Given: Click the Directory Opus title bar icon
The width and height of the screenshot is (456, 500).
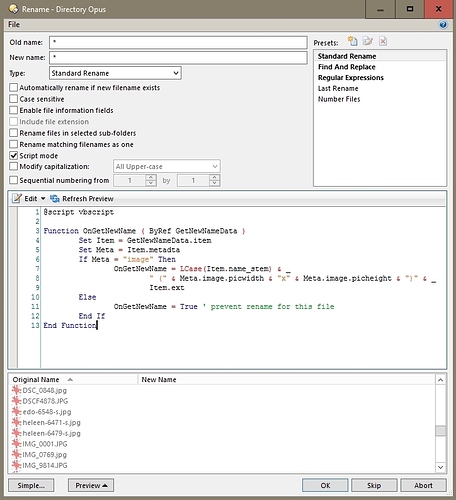Looking at the screenshot, I should click(x=13, y=9).
